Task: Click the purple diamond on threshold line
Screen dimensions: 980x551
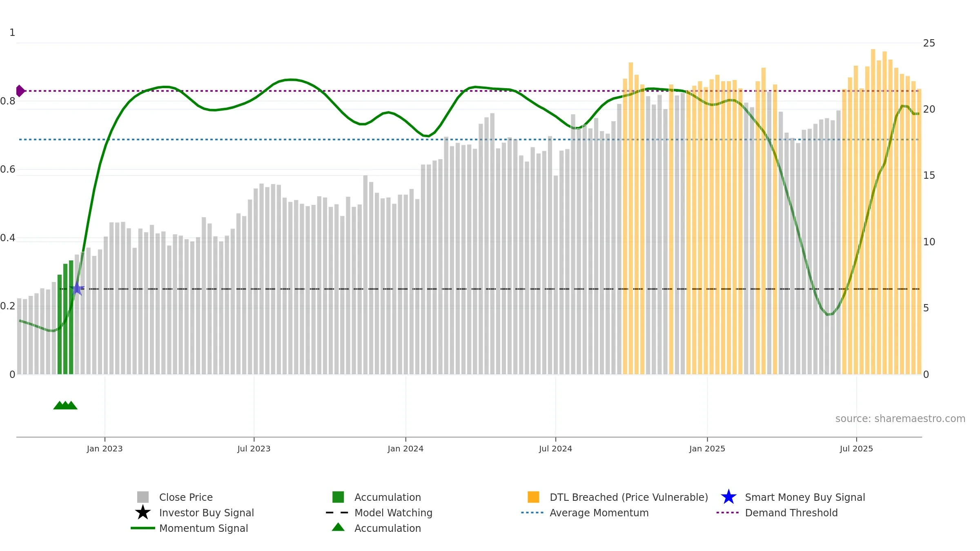Action: coord(20,91)
